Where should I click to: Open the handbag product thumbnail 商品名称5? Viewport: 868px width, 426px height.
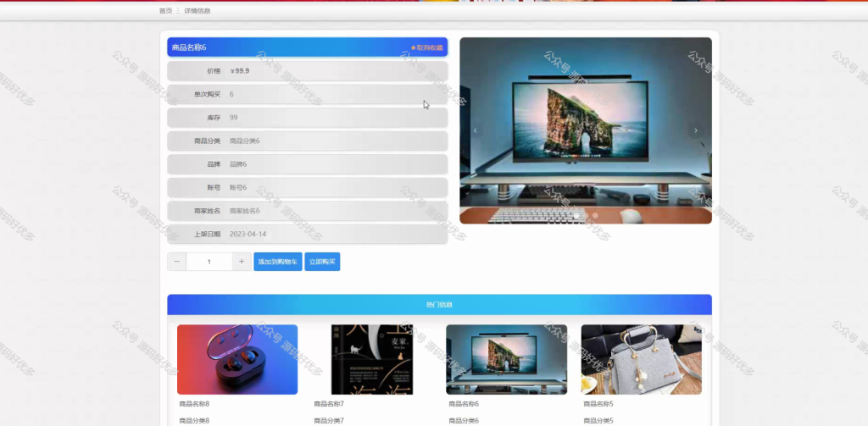point(642,360)
